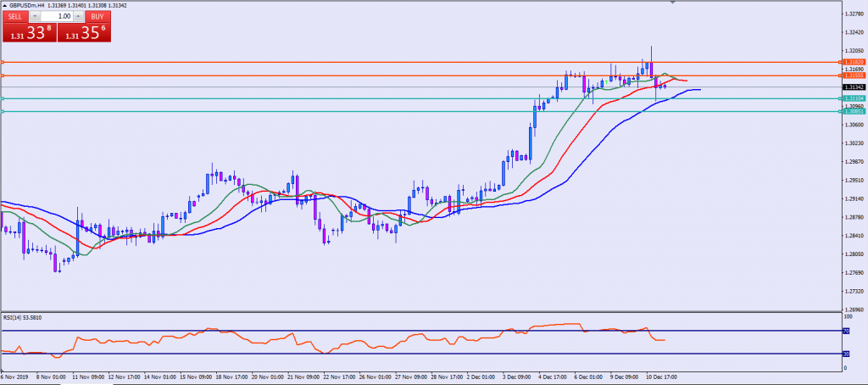This screenshot has width=868, height=385.
Task: Click the current price 1.31342 label
Action: (854, 87)
